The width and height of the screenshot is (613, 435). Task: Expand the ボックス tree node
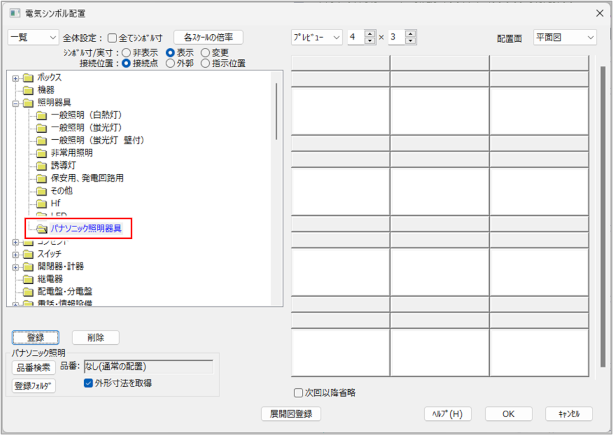15,78
